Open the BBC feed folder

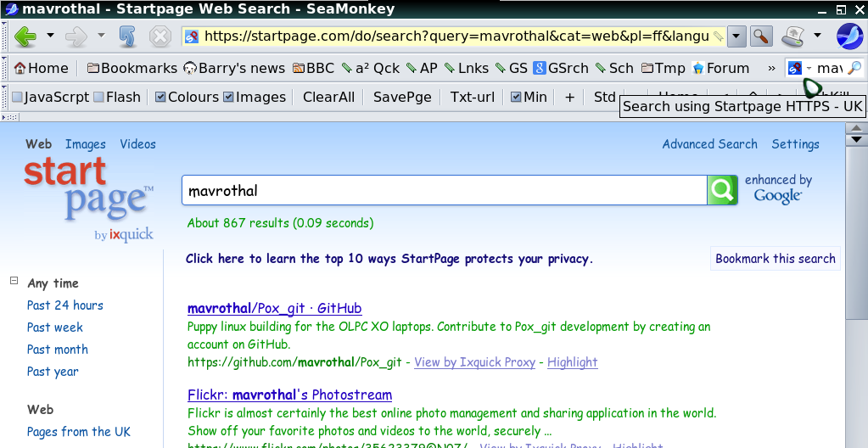pos(313,68)
